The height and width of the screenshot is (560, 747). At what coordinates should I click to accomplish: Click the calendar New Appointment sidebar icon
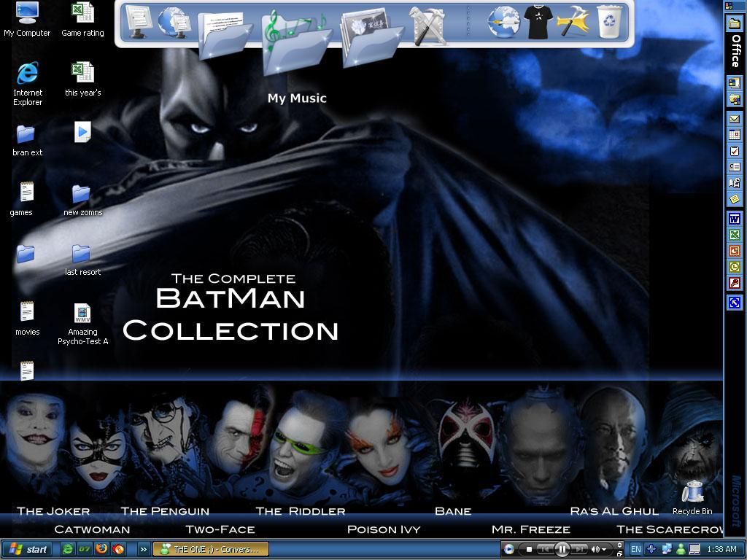click(735, 135)
